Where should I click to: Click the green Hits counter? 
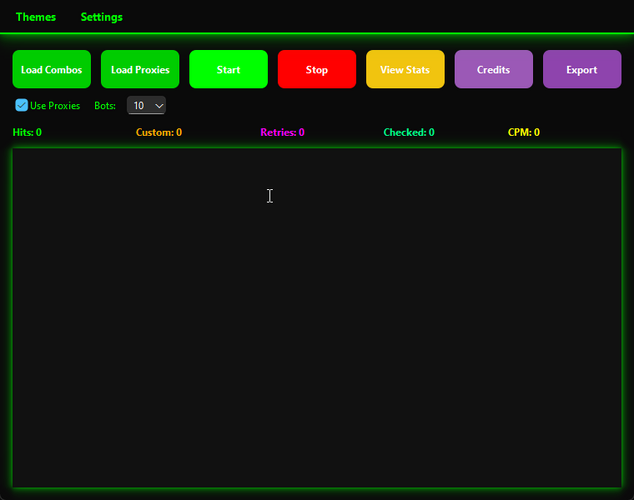[27, 132]
